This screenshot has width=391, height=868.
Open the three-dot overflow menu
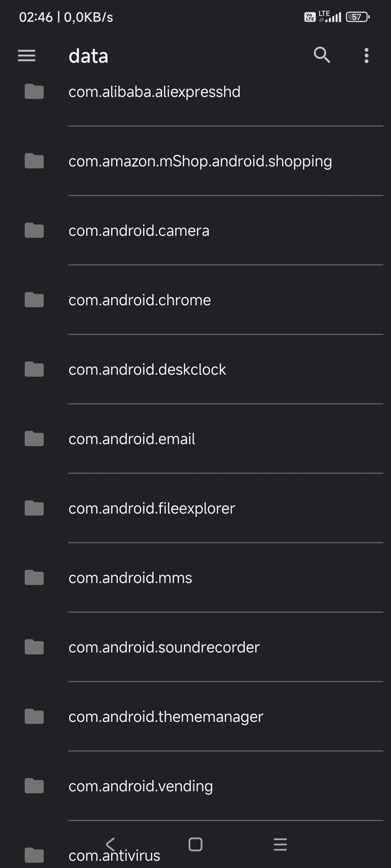(366, 56)
